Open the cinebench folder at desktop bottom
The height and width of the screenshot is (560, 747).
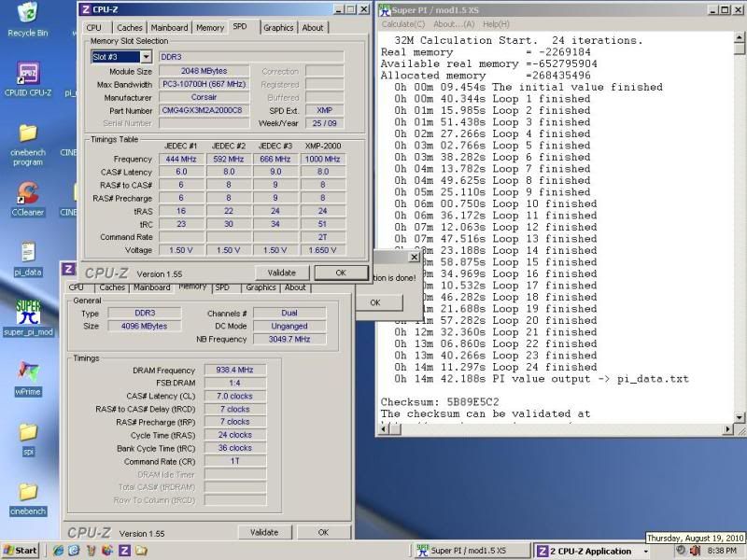pos(28,499)
